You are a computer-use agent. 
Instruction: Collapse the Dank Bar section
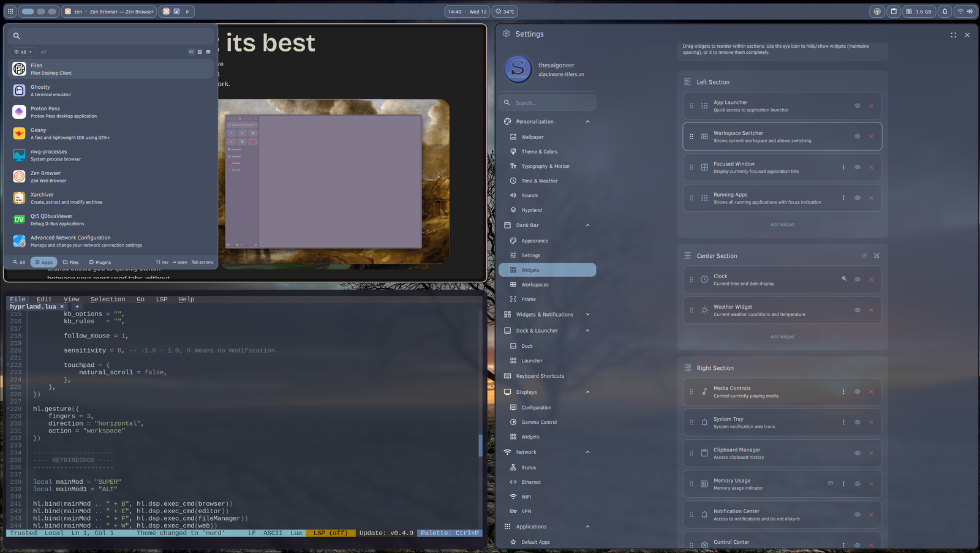[x=587, y=225]
